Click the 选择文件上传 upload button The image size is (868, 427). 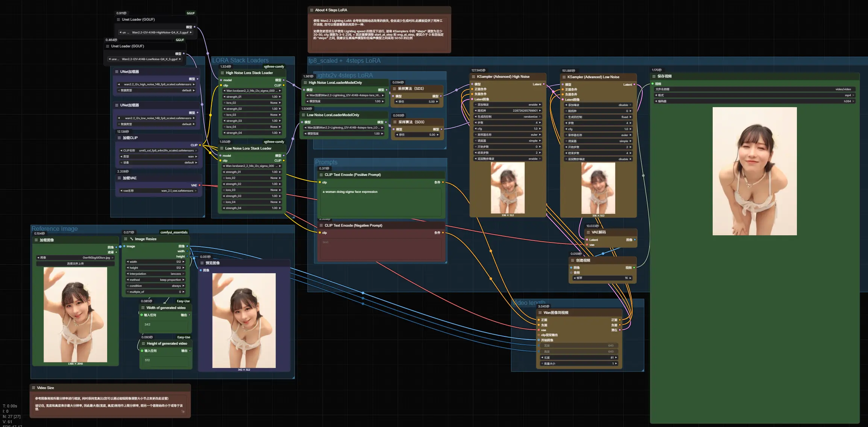75,264
